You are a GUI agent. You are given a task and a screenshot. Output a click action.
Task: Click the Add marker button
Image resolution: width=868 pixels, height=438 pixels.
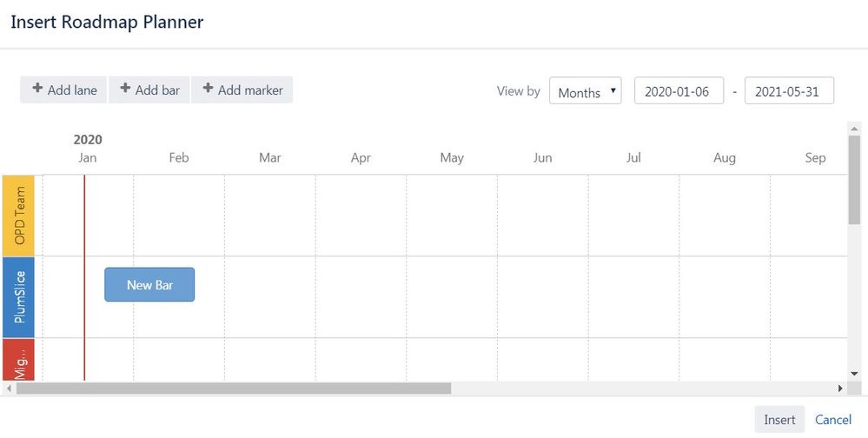click(x=242, y=90)
